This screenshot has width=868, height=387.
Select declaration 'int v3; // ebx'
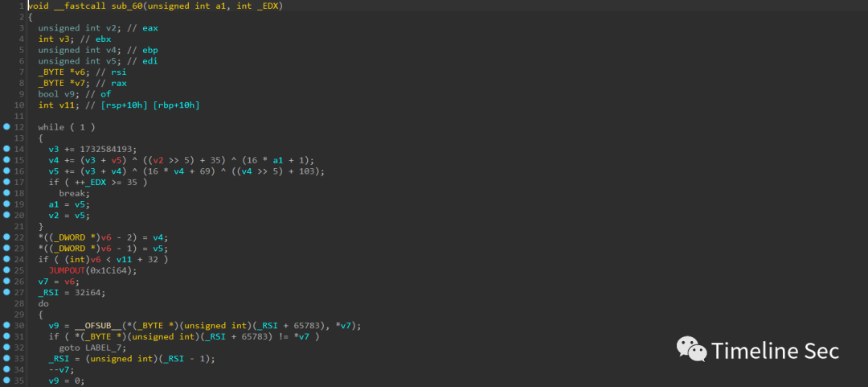[x=75, y=39]
